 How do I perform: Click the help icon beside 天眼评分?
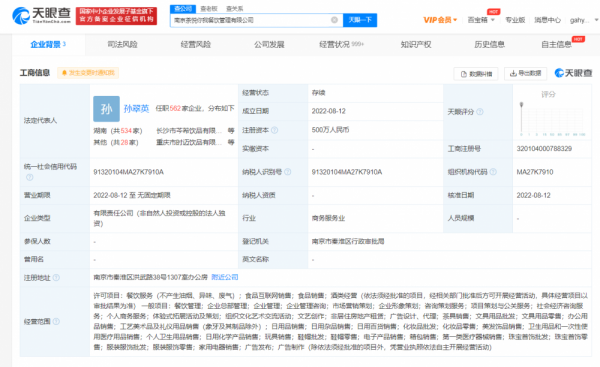tap(479, 112)
